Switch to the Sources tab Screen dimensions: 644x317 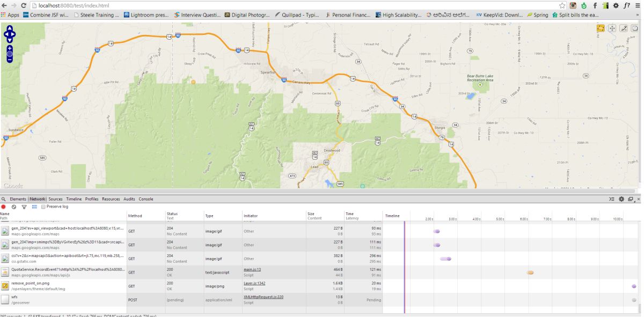click(55, 199)
